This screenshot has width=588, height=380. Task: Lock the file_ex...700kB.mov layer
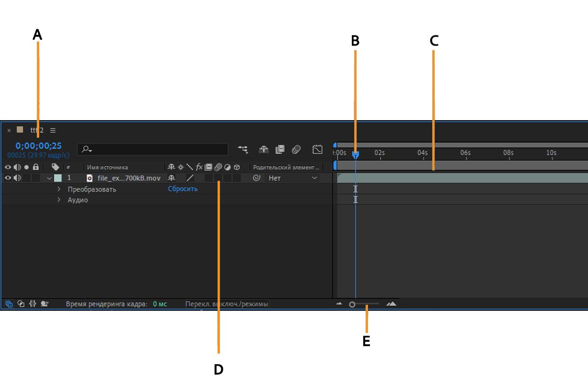click(35, 178)
